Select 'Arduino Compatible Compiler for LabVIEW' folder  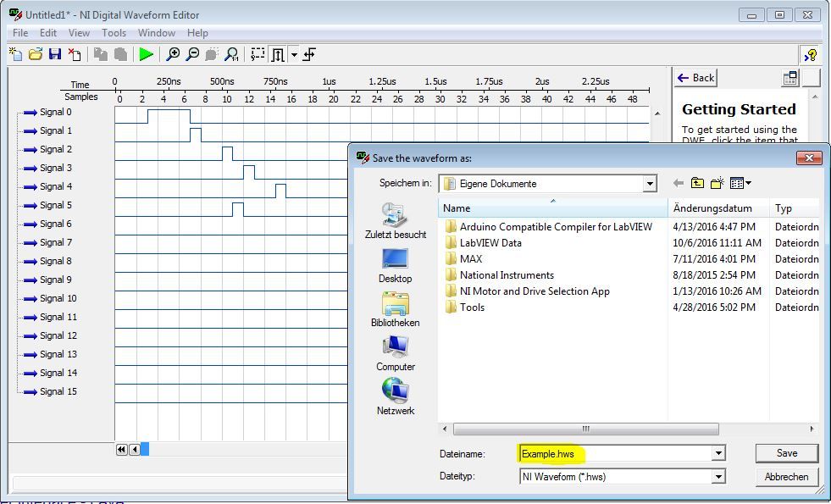coord(549,227)
